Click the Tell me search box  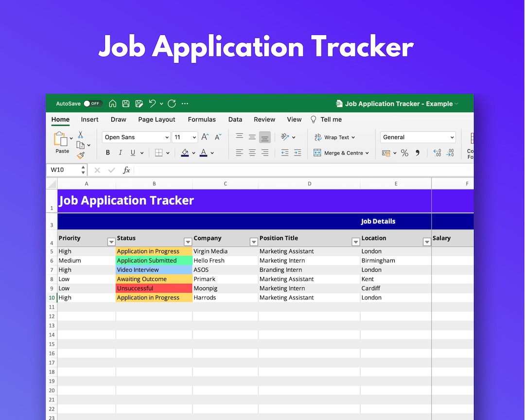(327, 120)
